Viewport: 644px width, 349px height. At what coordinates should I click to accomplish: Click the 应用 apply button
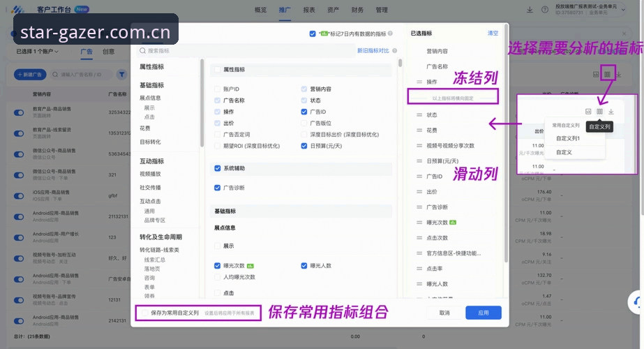(484, 313)
